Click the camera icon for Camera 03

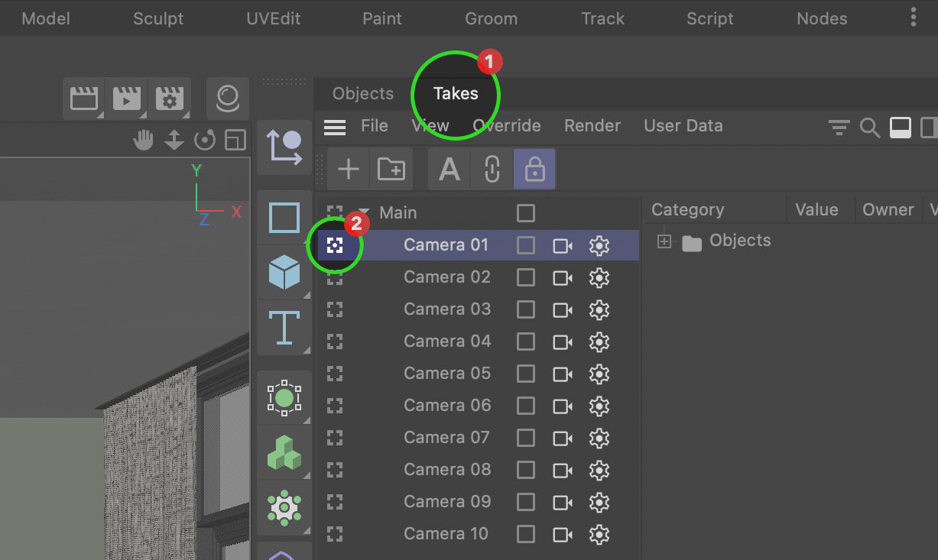click(563, 309)
